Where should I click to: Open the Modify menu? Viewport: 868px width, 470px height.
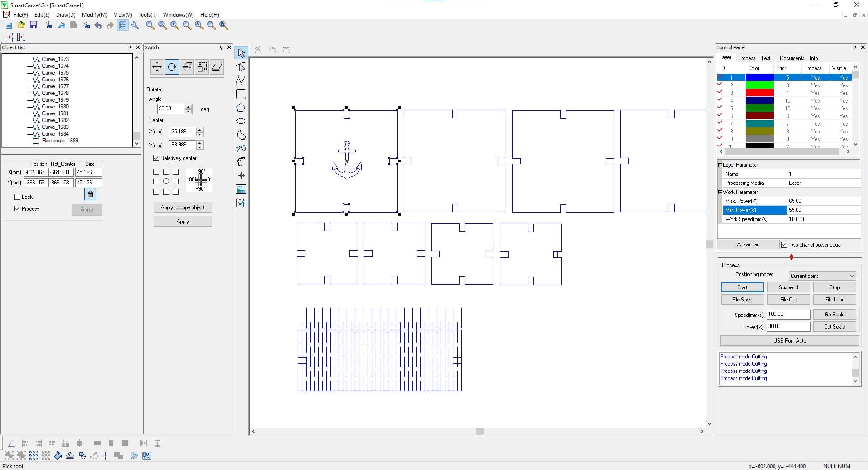point(94,14)
